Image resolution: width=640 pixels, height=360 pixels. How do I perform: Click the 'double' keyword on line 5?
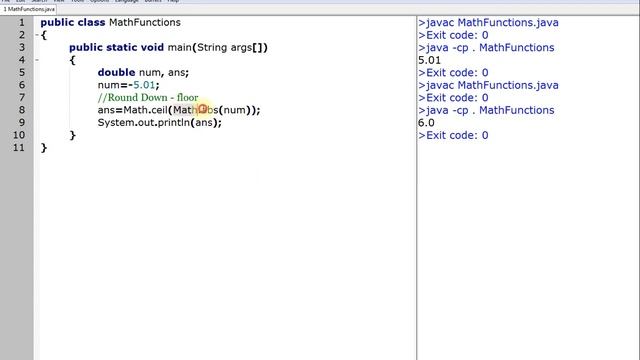point(116,72)
